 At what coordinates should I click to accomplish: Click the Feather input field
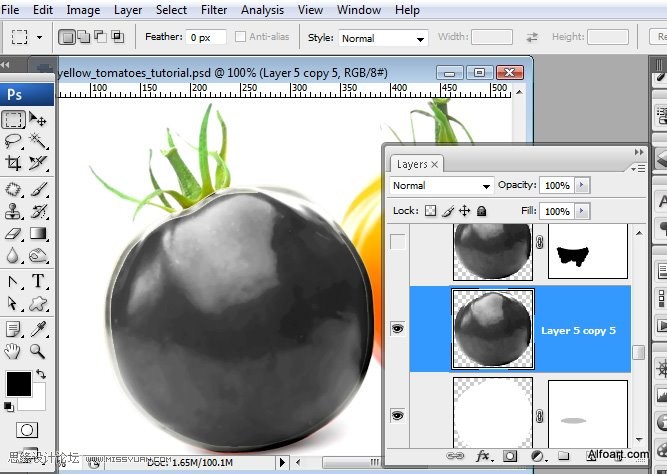(x=207, y=38)
